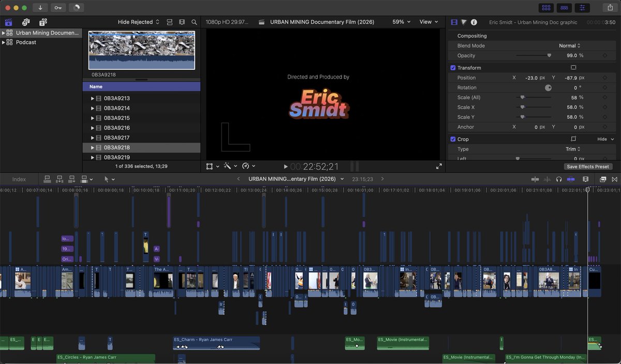The width and height of the screenshot is (621, 364).
Task: Open the Titles and Generators sidebar
Action: (43, 22)
